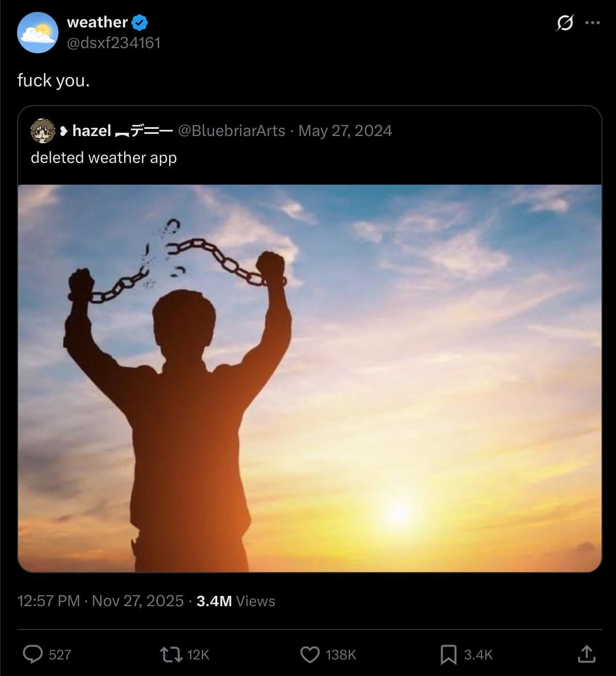The height and width of the screenshot is (676, 616).
Task: Bookmark this tweet
Action: 448,654
